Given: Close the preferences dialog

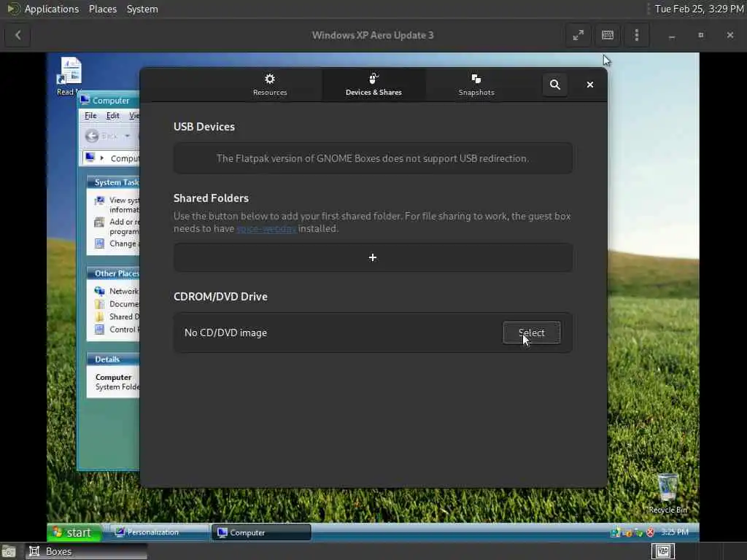Looking at the screenshot, I should coord(589,85).
